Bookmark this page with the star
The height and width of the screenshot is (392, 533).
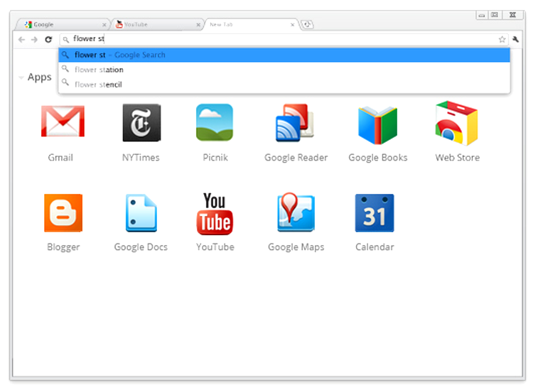[x=502, y=39]
